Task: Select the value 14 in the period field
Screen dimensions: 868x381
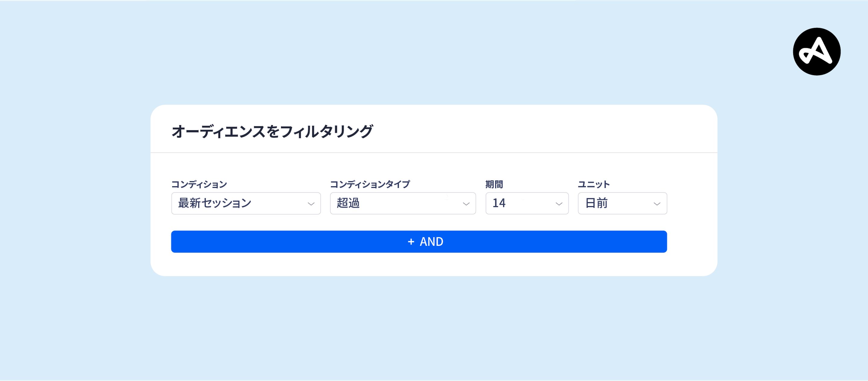Action: point(499,203)
